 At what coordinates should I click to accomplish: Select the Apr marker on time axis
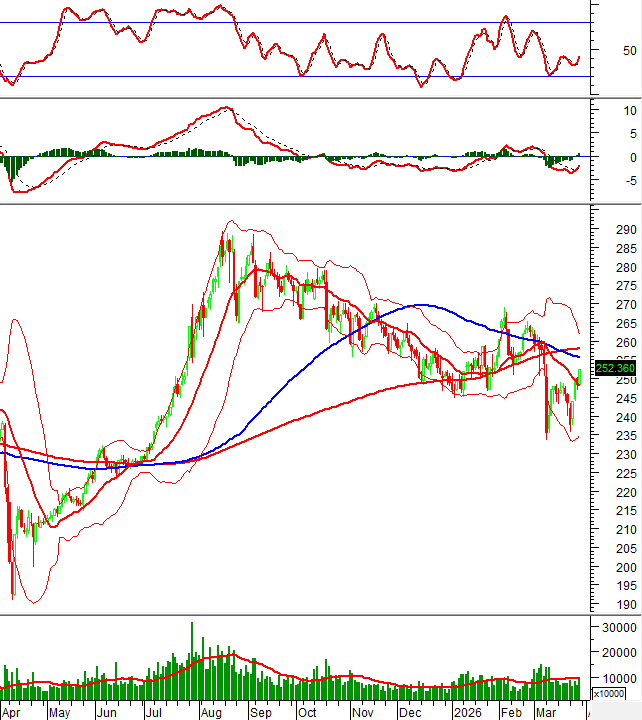(x=14, y=713)
